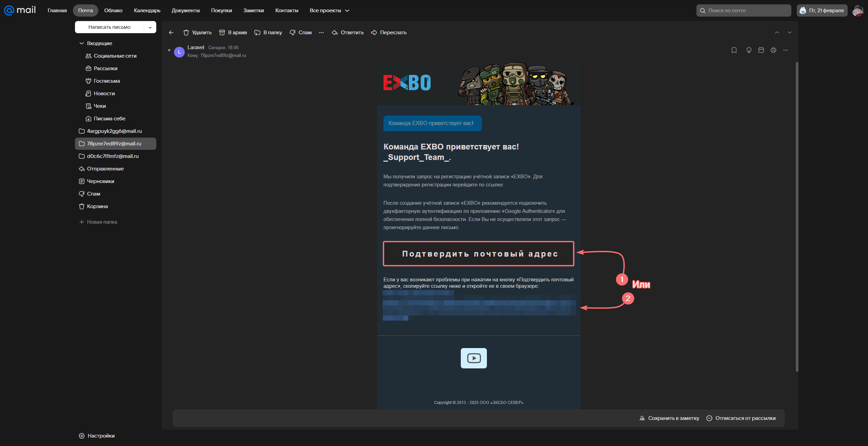The width and height of the screenshot is (868, 446).
Task: Open the В папку move option
Action: click(x=268, y=33)
